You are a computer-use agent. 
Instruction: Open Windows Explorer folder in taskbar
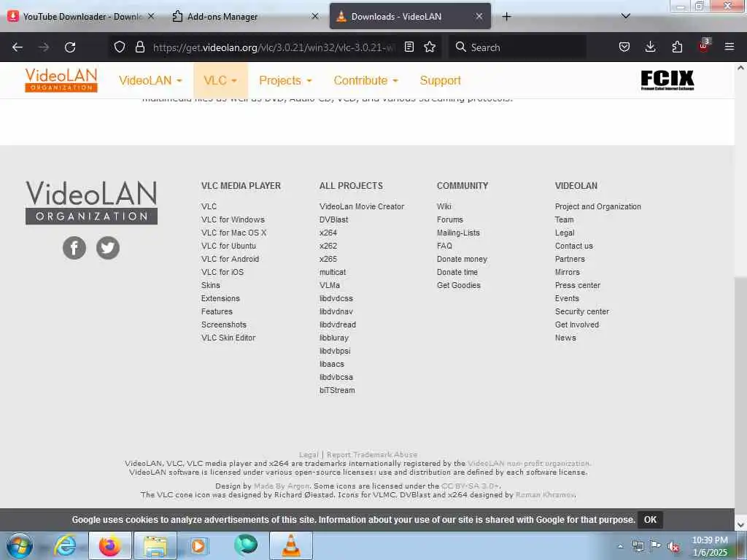[x=155, y=545]
